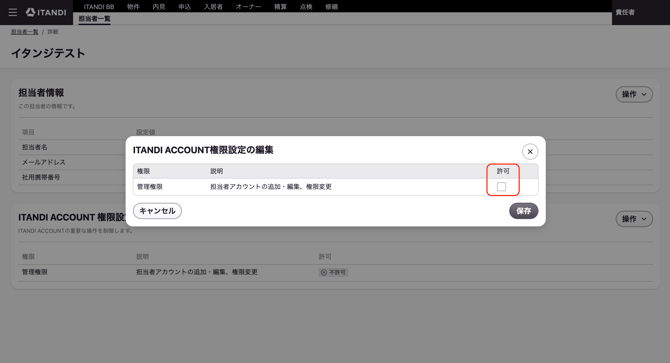The image size is (670, 363).
Task: Open the 点検 menu
Action: pos(306,7)
